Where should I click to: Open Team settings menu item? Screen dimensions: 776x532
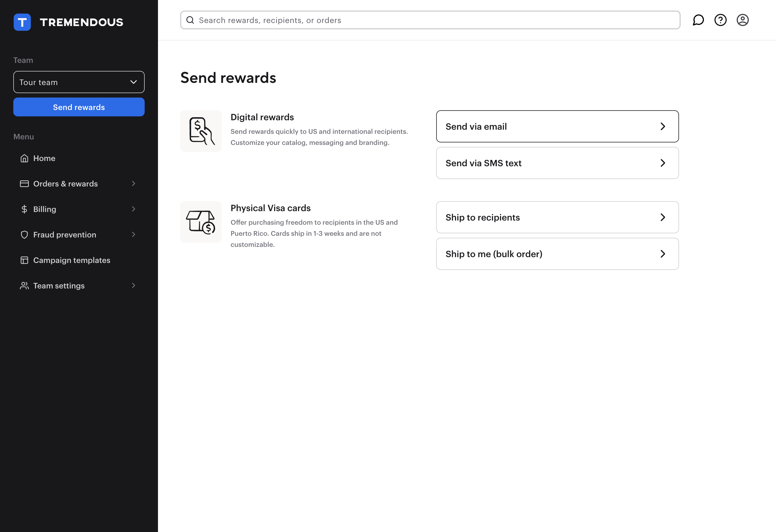click(x=79, y=286)
